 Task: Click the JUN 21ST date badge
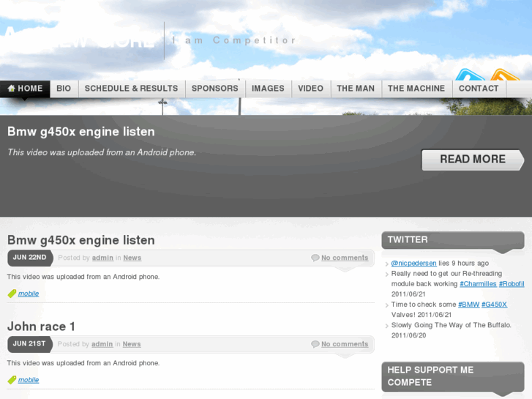tap(30, 344)
